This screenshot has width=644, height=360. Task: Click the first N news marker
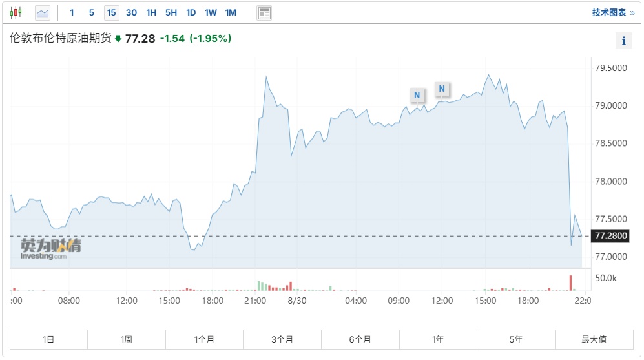pyautogui.click(x=417, y=95)
